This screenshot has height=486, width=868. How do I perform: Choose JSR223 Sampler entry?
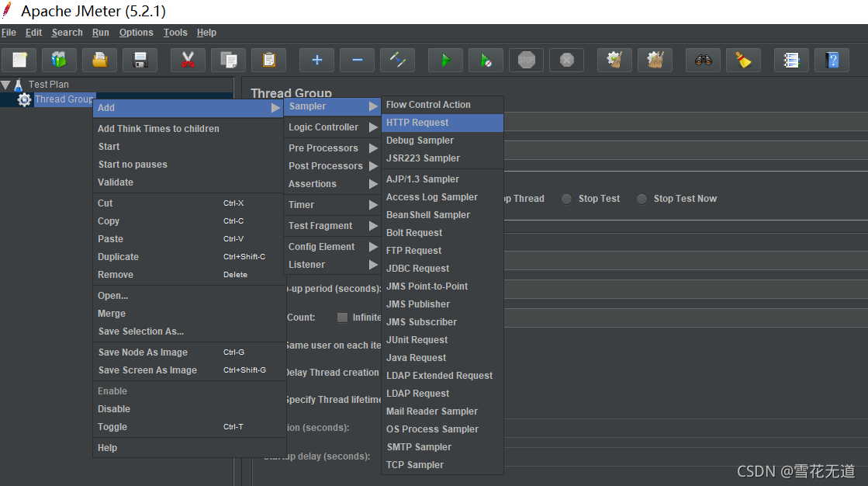tap(442, 158)
